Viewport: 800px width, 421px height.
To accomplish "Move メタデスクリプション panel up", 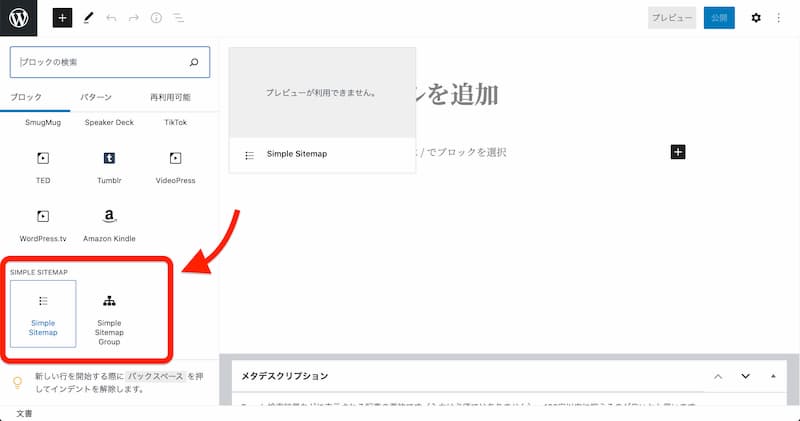I will click(x=718, y=377).
